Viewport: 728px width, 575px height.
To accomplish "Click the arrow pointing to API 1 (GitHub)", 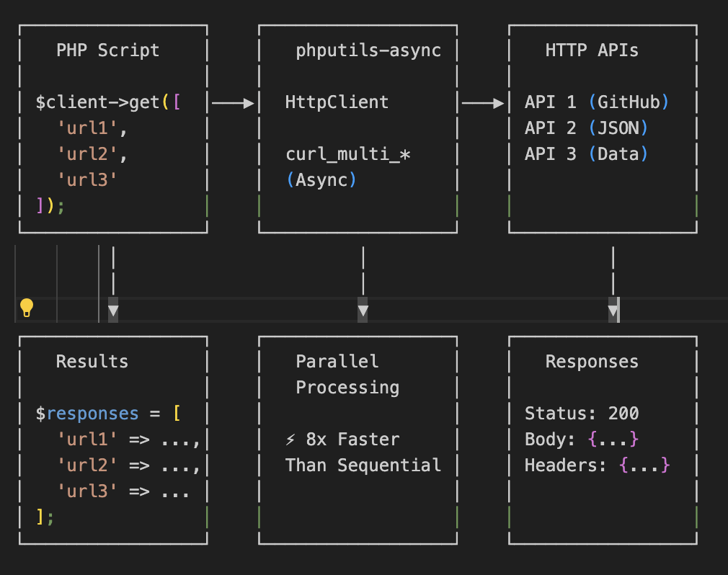I will 482,103.
